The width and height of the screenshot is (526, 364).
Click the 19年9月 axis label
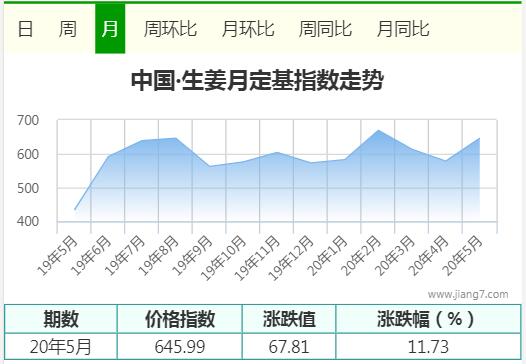click(x=193, y=256)
